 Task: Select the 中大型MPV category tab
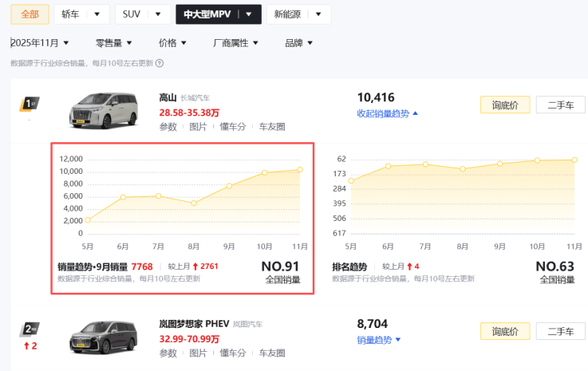click(x=207, y=14)
